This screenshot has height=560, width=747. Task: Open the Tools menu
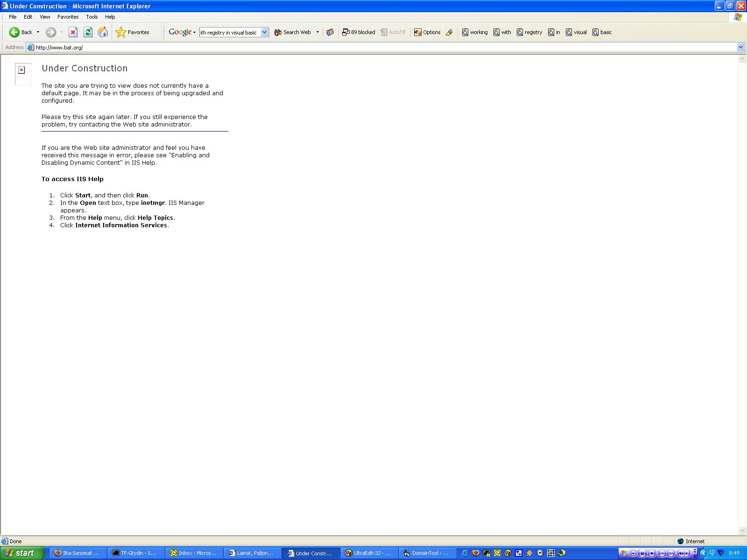(x=92, y=17)
